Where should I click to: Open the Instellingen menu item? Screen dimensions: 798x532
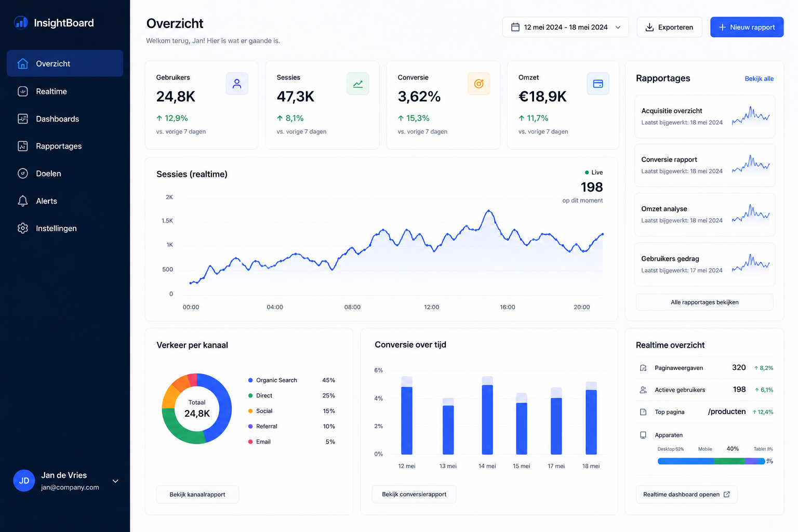(x=65, y=228)
